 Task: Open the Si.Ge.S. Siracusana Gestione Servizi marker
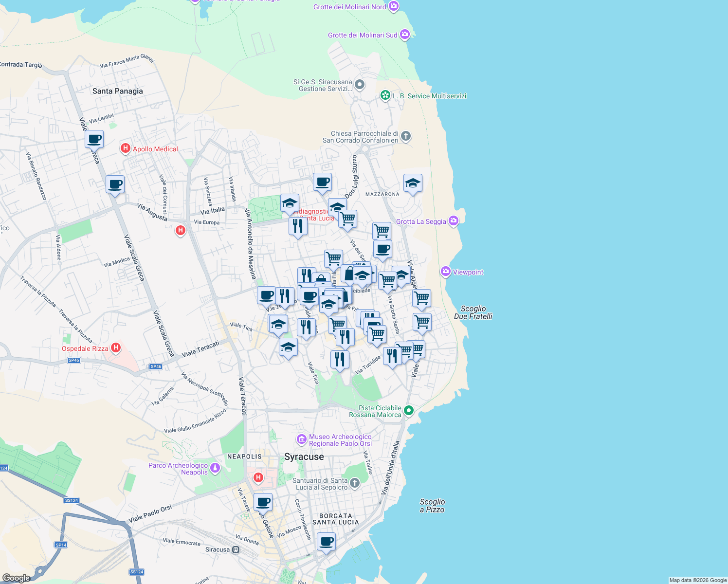(x=360, y=84)
